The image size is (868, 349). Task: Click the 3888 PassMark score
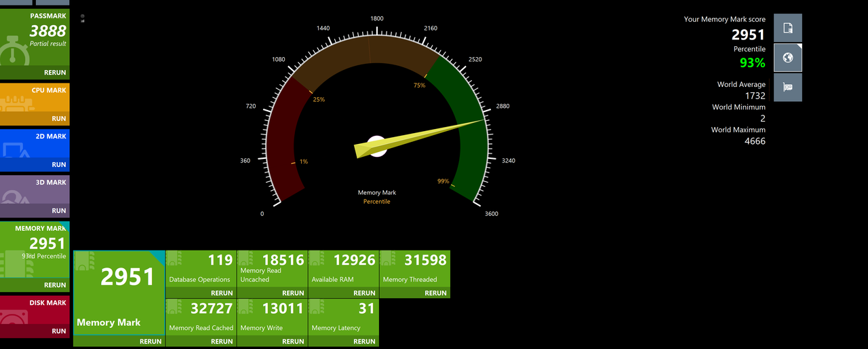click(x=48, y=31)
